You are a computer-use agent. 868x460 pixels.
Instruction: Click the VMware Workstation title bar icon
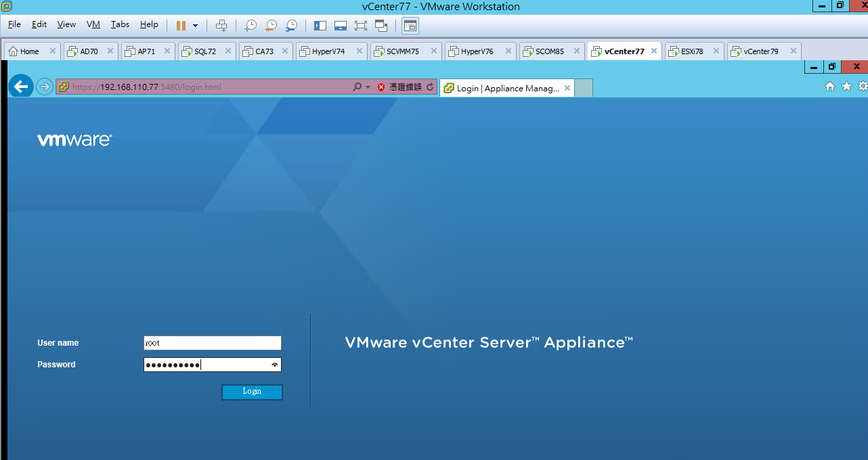coord(7,6)
